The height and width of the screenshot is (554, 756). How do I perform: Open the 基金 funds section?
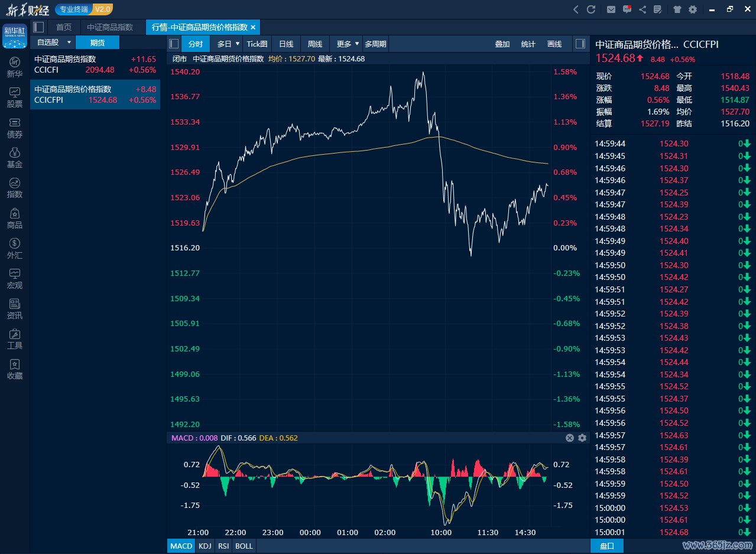tap(15, 158)
